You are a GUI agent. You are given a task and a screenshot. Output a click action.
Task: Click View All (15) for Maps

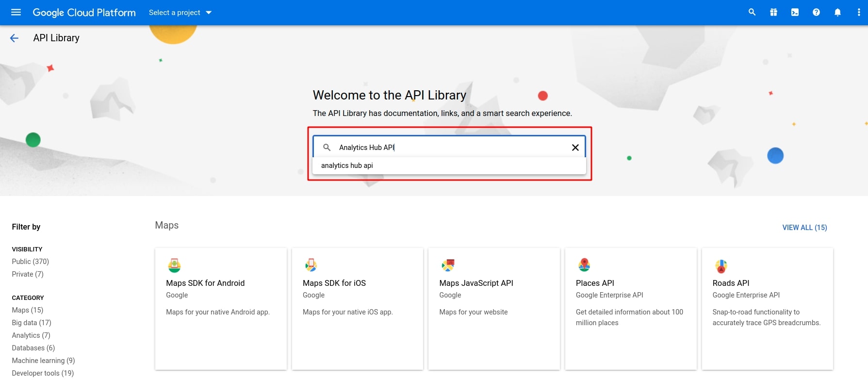click(x=804, y=228)
